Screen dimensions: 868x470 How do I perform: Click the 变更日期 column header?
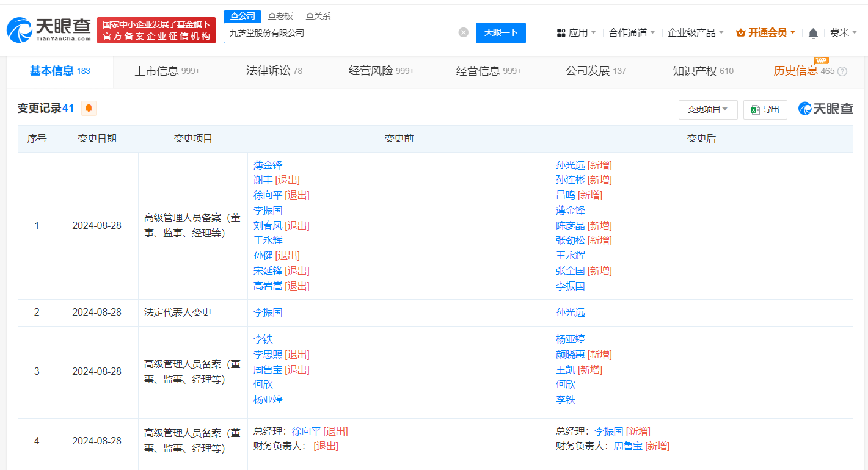point(97,139)
